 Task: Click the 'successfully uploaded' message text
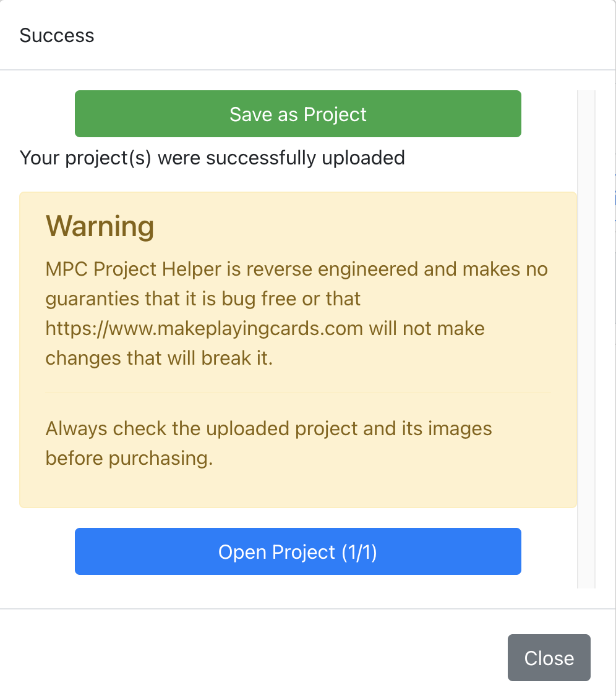point(305,158)
